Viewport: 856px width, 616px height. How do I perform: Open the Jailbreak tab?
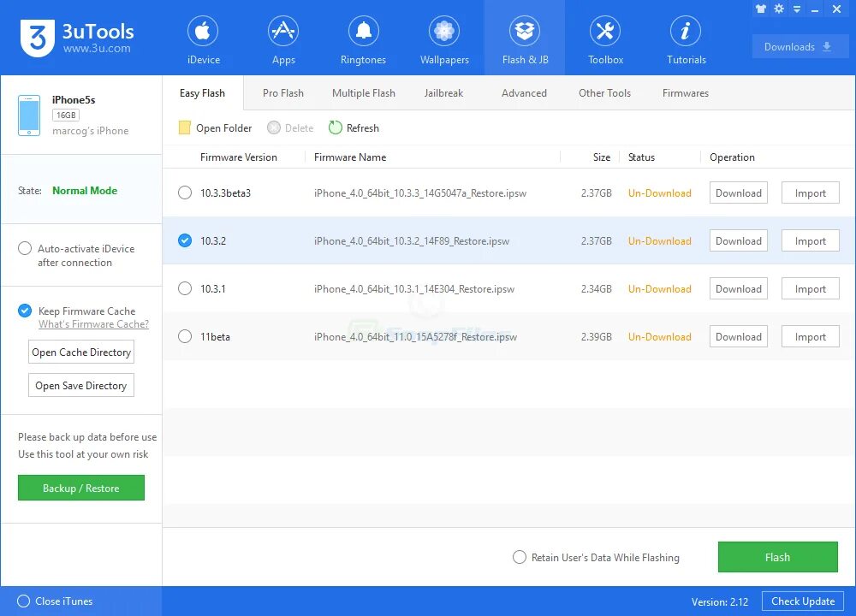[x=443, y=93]
